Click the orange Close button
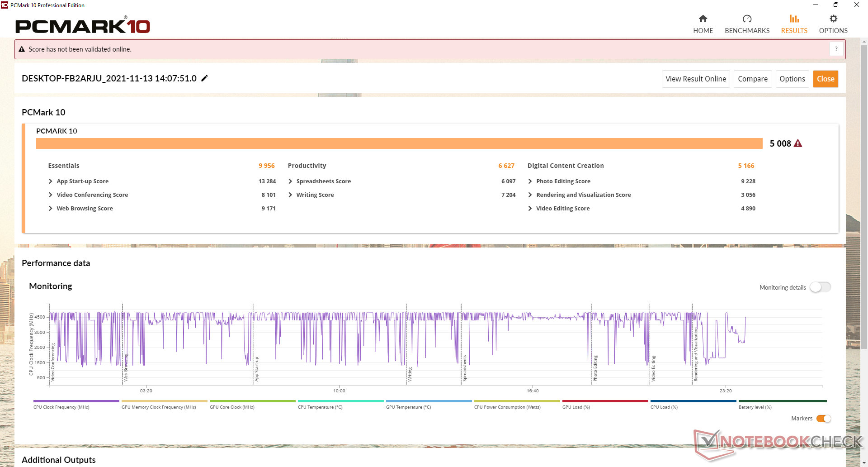Image resolution: width=868 pixels, height=467 pixels. pyautogui.click(x=826, y=79)
